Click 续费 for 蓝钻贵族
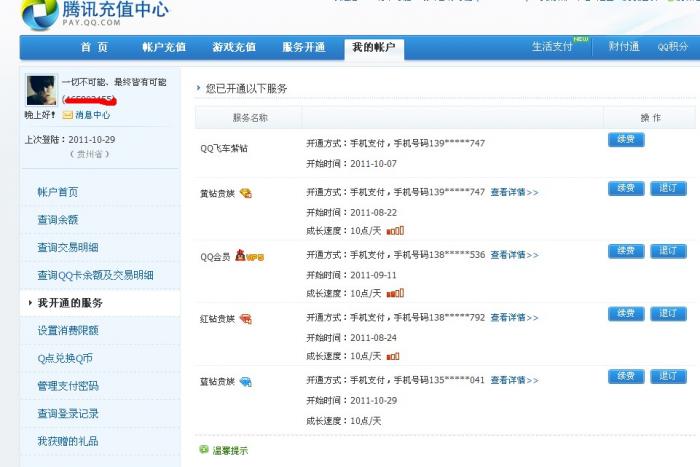The height and width of the screenshot is (467, 700). click(x=626, y=376)
